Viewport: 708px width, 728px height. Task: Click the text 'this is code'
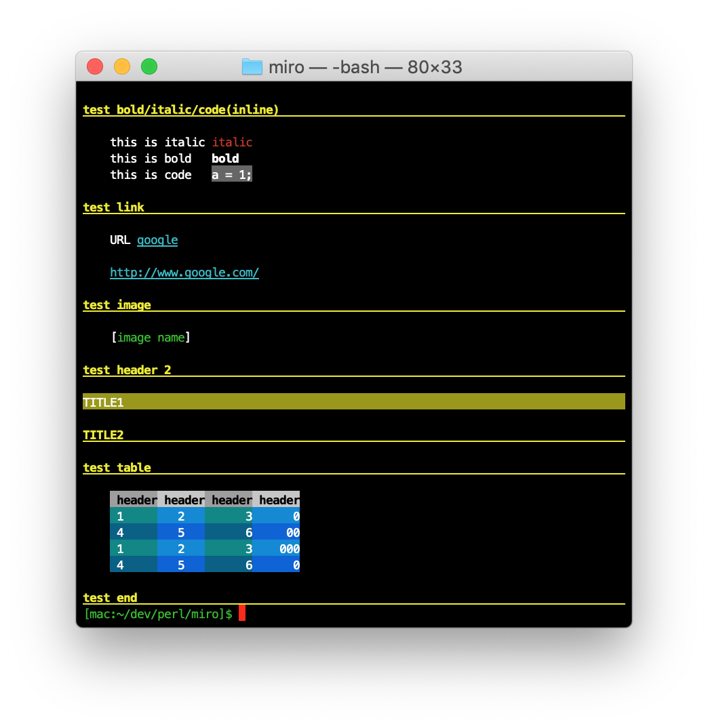151,175
